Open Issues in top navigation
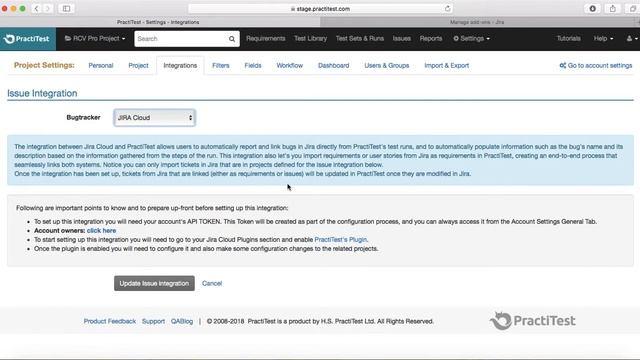Image resolution: width=640 pixels, height=360 pixels. (x=402, y=39)
